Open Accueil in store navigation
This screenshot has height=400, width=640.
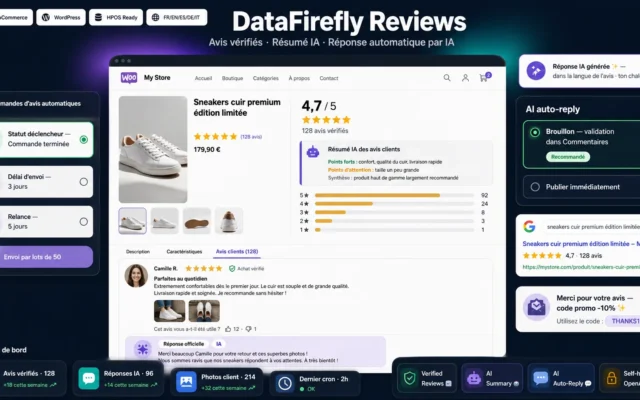click(203, 78)
